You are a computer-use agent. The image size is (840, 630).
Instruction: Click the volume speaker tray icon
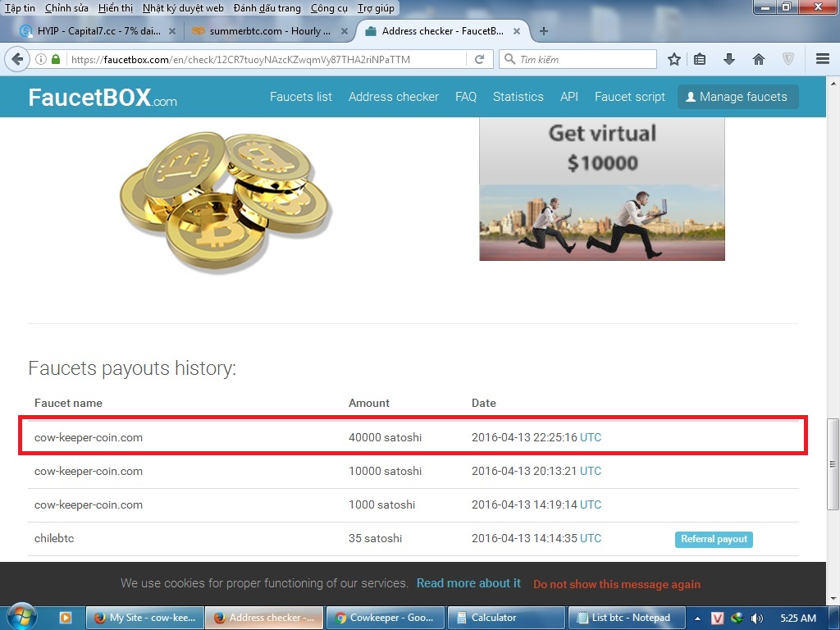756,619
